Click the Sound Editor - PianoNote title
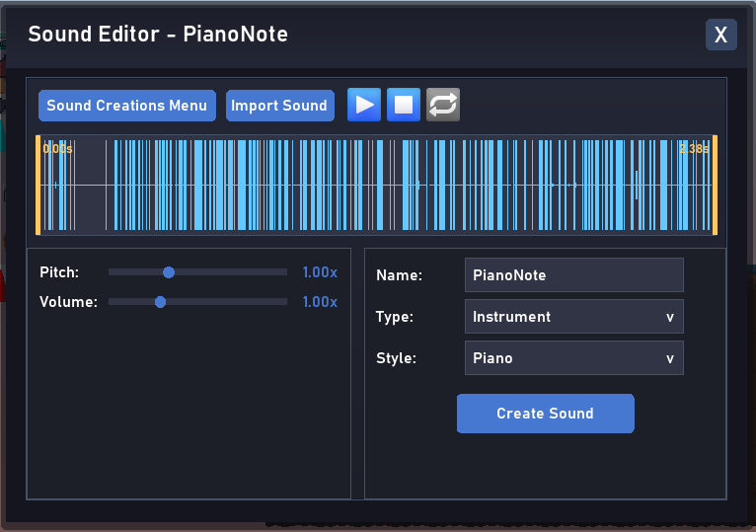 [158, 35]
